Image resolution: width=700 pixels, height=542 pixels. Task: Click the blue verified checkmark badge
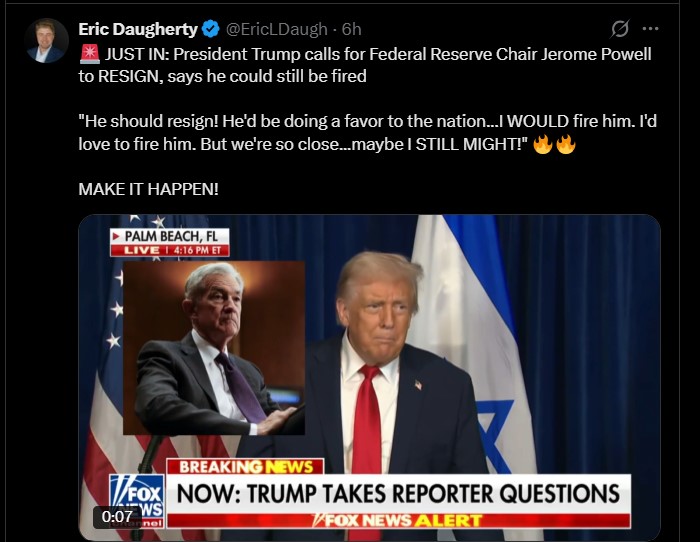click(210, 29)
